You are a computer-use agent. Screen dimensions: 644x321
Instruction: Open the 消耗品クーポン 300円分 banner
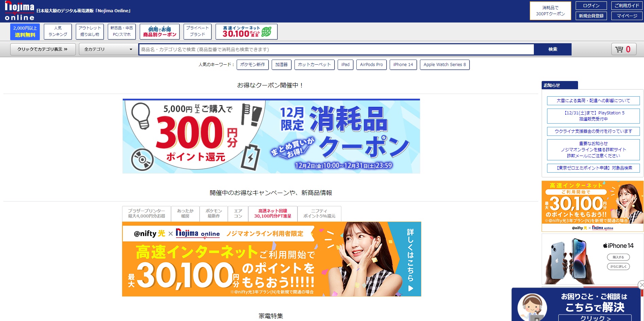point(271,136)
